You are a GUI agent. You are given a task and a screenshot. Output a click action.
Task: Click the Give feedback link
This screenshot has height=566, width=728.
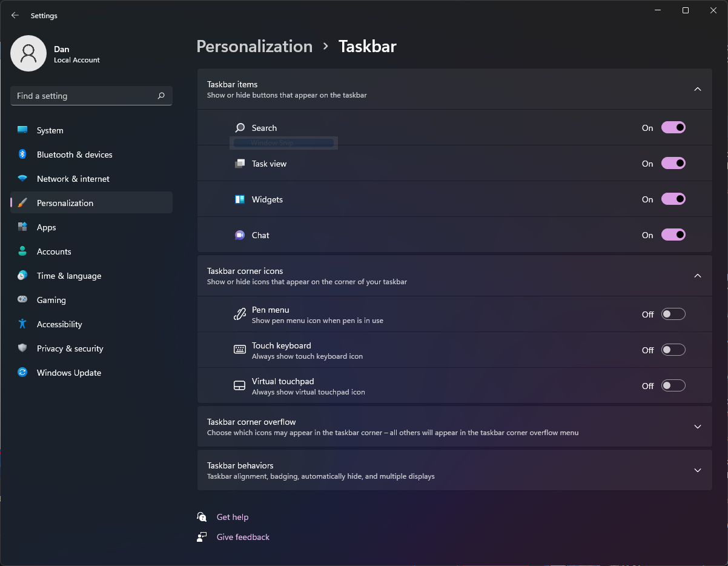(243, 537)
